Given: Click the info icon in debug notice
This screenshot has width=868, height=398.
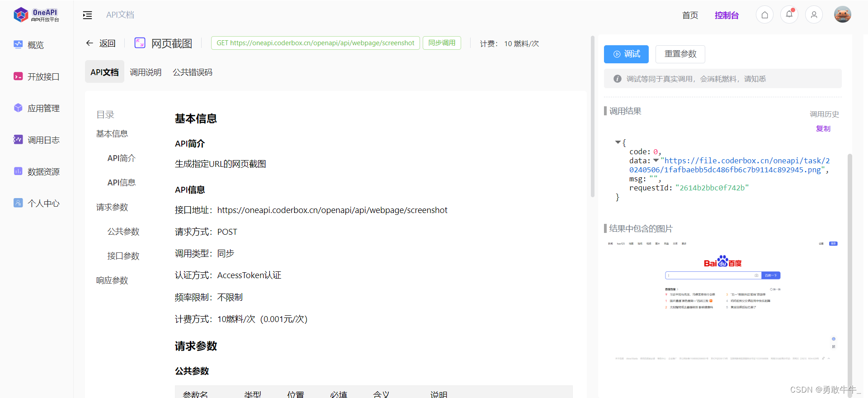Looking at the screenshot, I should click(617, 79).
